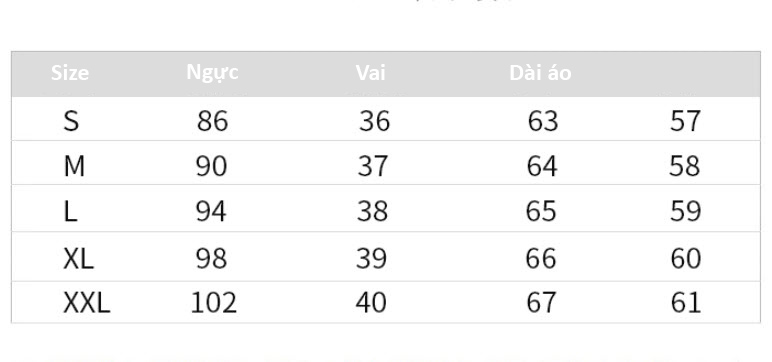Click shoulder value 40 in XXL row
The image size is (772, 362).
(x=371, y=303)
